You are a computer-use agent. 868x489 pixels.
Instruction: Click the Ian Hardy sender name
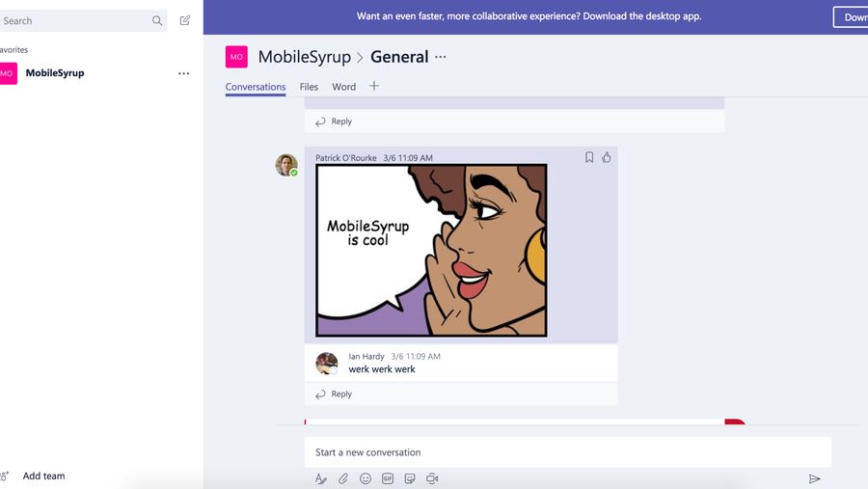pyautogui.click(x=366, y=356)
